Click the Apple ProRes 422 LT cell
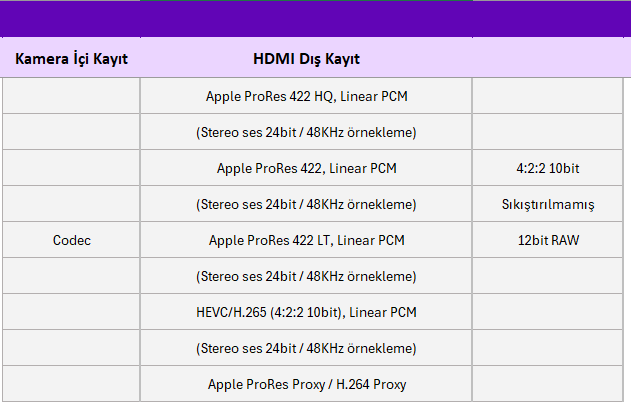The image size is (631, 406). [x=306, y=240]
